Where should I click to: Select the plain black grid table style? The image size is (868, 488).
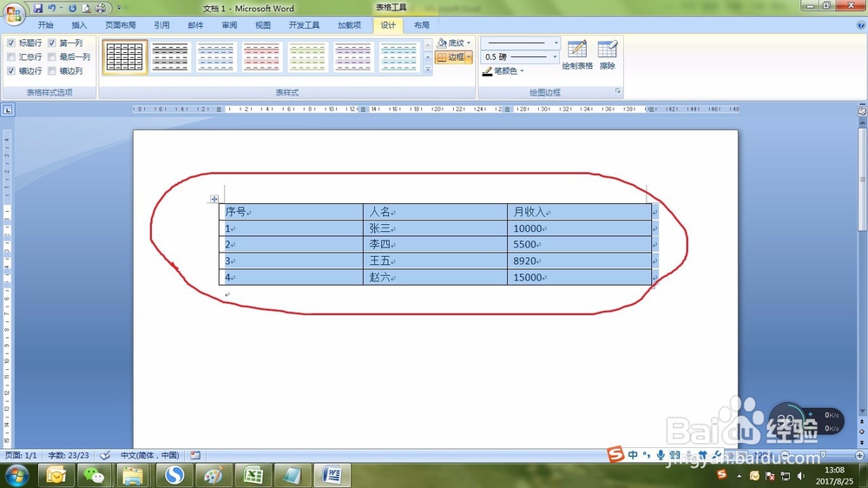(124, 57)
